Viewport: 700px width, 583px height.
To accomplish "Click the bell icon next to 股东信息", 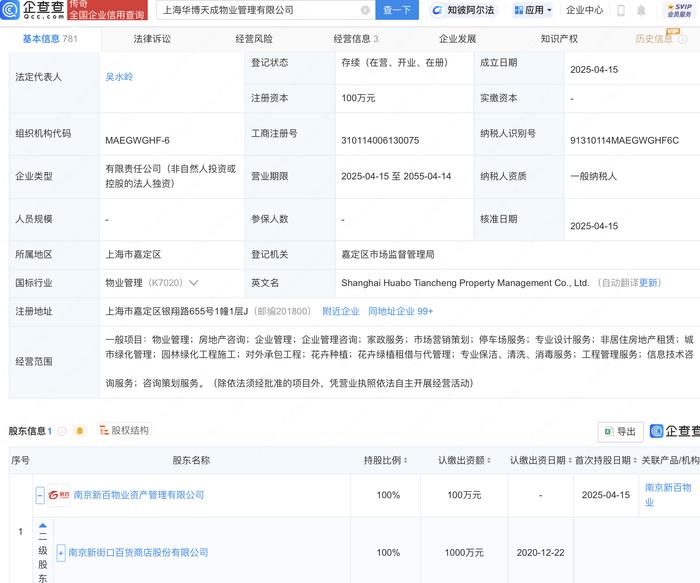I will coord(80,431).
